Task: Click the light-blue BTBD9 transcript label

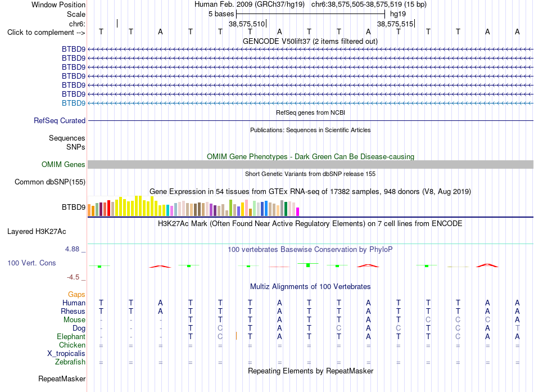Action: pos(74,103)
